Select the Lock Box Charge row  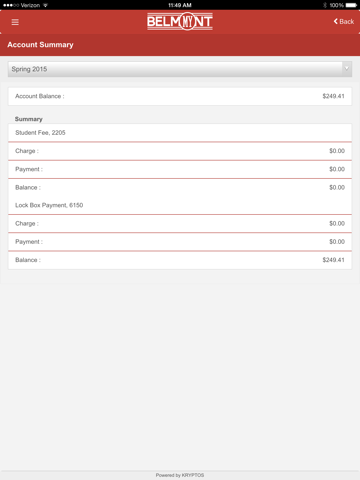click(x=180, y=224)
